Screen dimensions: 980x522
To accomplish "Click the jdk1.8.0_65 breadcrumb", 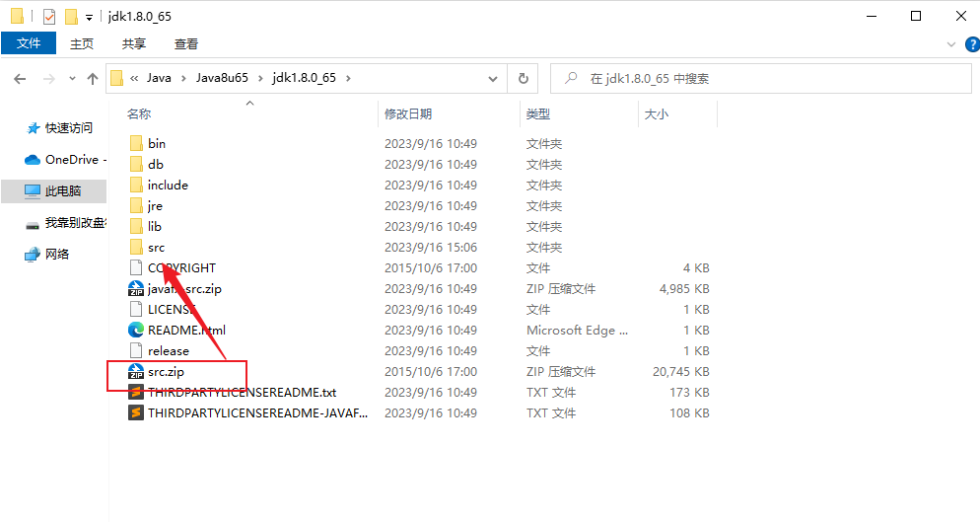I will point(305,78).
